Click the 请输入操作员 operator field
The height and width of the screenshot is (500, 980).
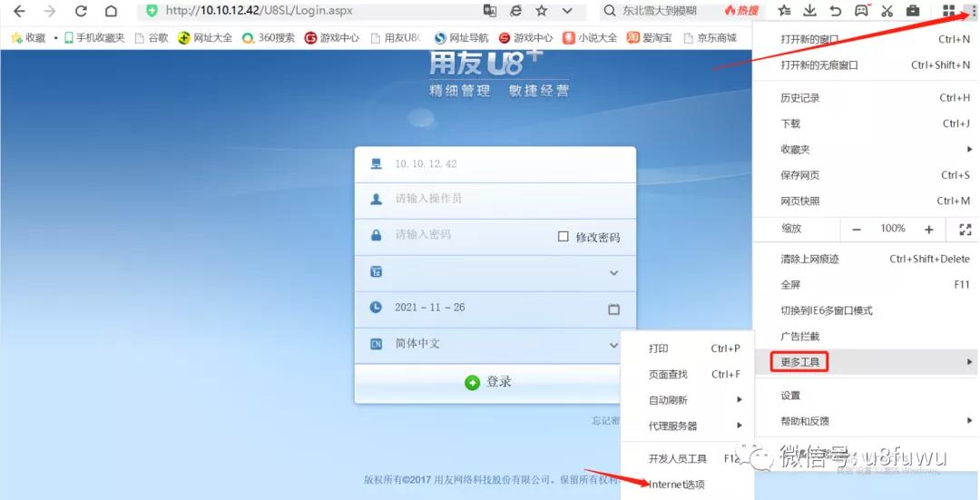pos(495,200)
